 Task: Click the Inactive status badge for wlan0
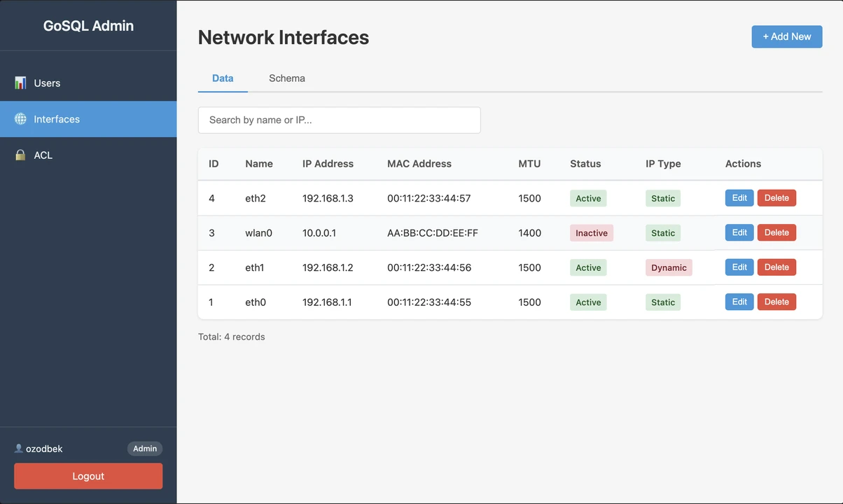click(x=592, y=233)
